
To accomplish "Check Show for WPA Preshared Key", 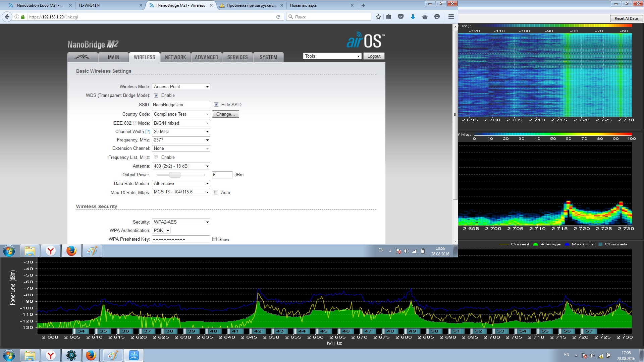I will click(x=214, y=239).
